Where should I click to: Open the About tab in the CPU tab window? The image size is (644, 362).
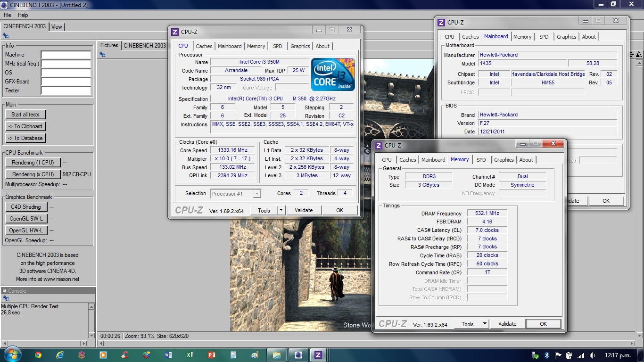point(323,46)
